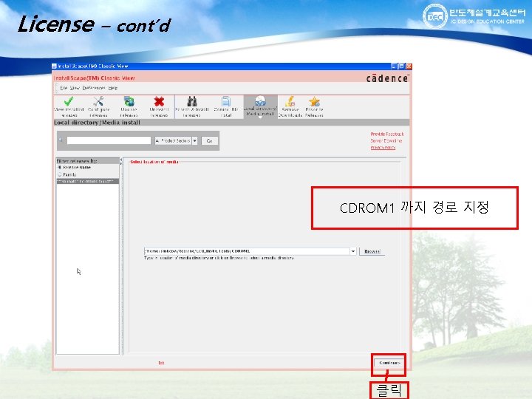Open the Privacy Policy link
Image resolution: width=532 pixels, height=399 pixels.
tap(383, 147)
